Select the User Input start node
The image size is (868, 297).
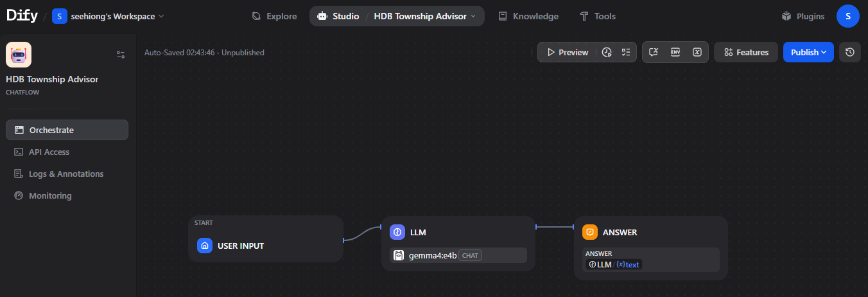pos(266,239)
